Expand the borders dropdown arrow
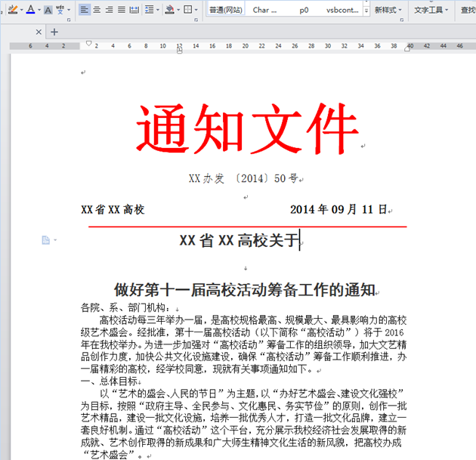The height and width of the screenshot is (460, 476). [x=196, y=10]
